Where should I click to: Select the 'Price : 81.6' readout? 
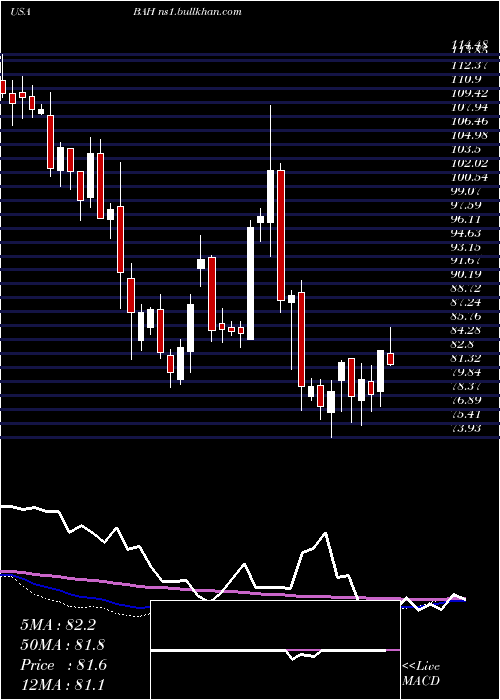[x=63, y=665]
